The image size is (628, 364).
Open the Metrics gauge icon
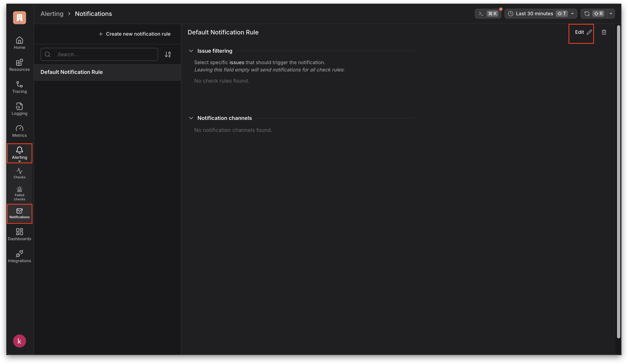tap(19, 131)
